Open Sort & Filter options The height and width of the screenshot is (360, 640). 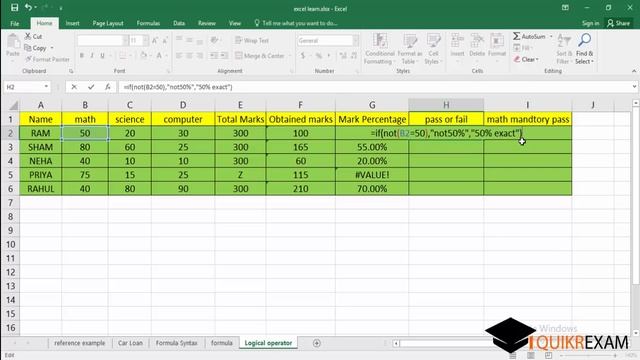point(564,49)
